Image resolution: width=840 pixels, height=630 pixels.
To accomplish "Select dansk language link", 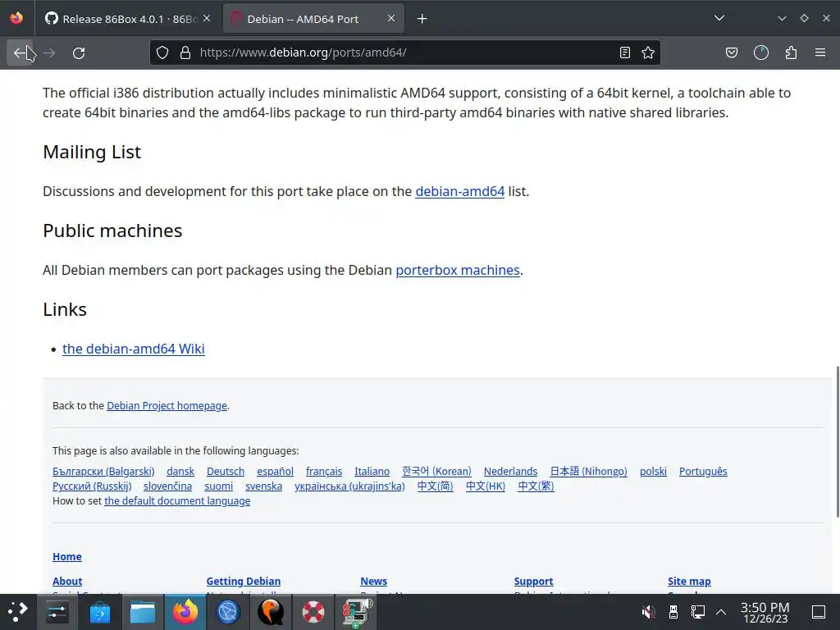I will click(180, 472).
